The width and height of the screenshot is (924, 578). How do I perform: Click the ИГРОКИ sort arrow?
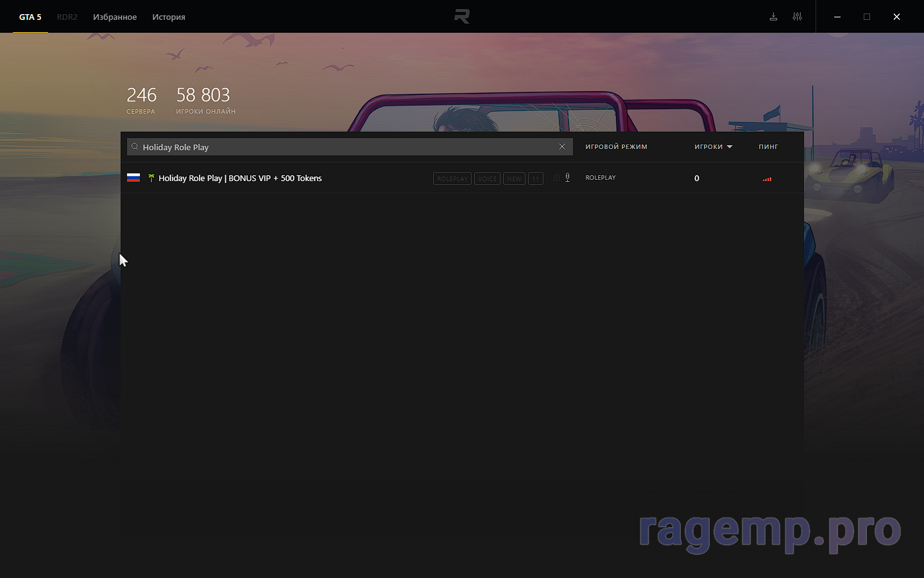coord(730,147)
